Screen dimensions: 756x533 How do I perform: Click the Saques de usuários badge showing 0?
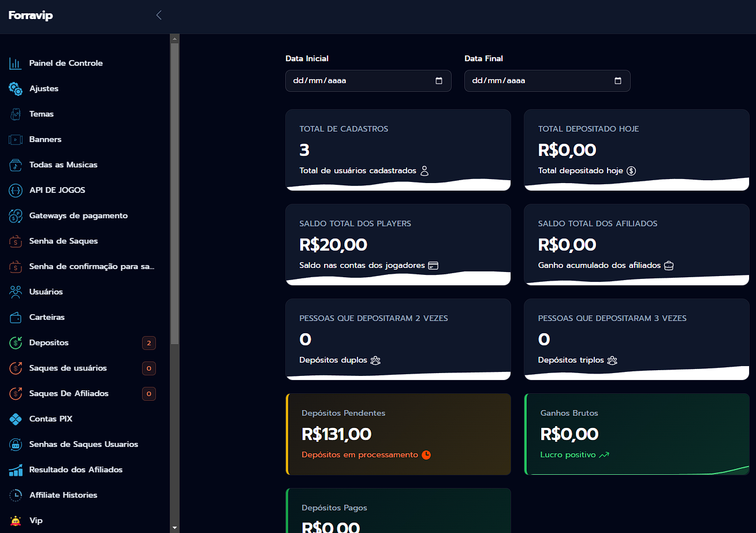149,368
